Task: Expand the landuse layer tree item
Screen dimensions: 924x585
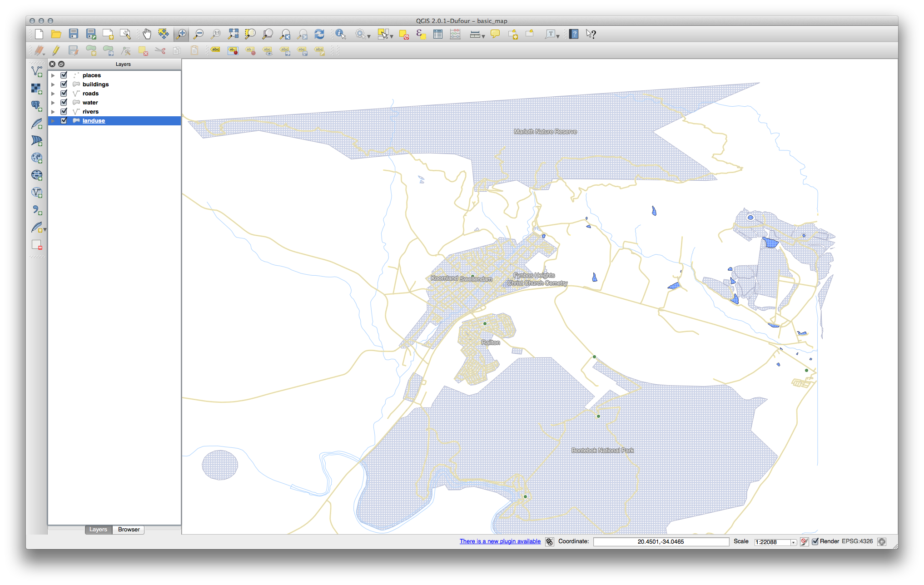Action: [x=55, y=120]
